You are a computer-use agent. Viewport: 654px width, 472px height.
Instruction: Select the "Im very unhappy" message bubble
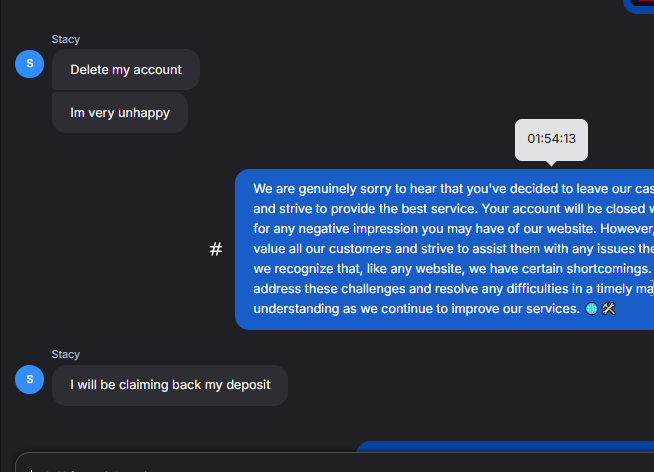tap(120, 113)
